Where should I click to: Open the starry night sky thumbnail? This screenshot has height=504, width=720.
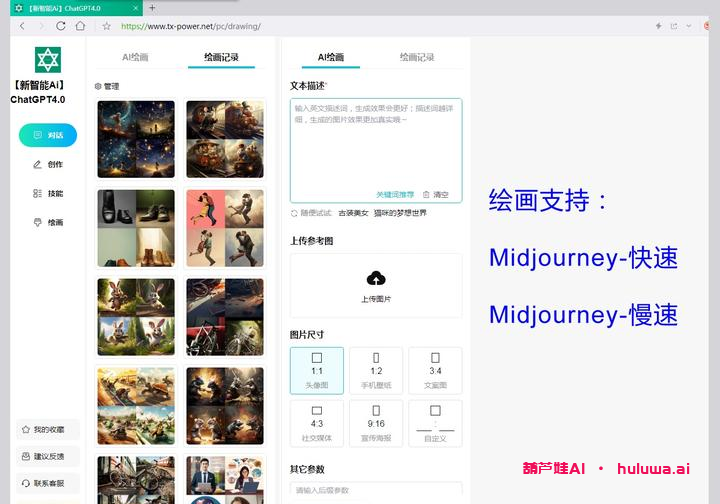pos(136,139)
